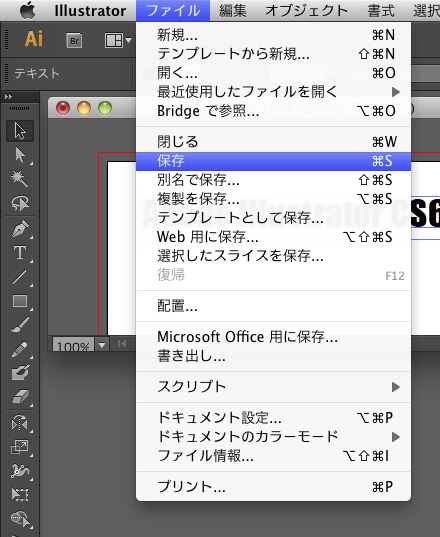
Task: Choose Web 用に保存...
Action: (x=274, y=237)
